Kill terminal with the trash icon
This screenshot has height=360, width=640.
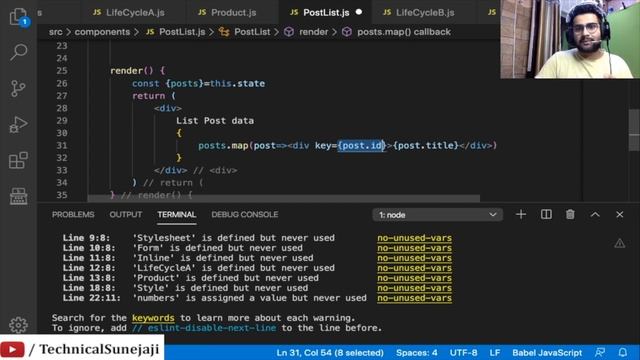coord(570,214)
